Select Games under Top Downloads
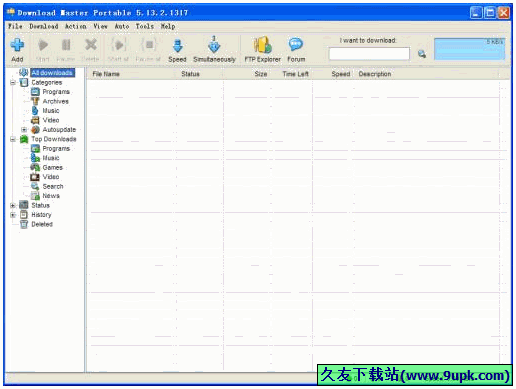 52,167
